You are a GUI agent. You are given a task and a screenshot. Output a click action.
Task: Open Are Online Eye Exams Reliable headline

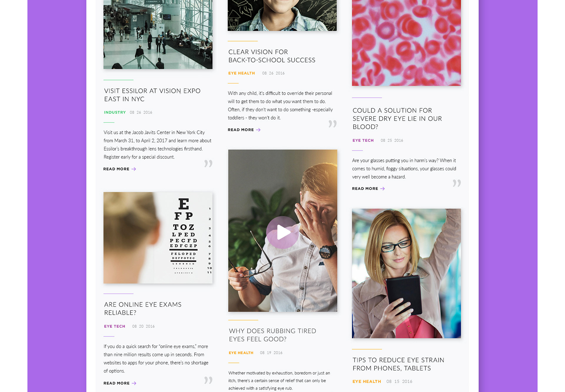[x=143, y=308]
